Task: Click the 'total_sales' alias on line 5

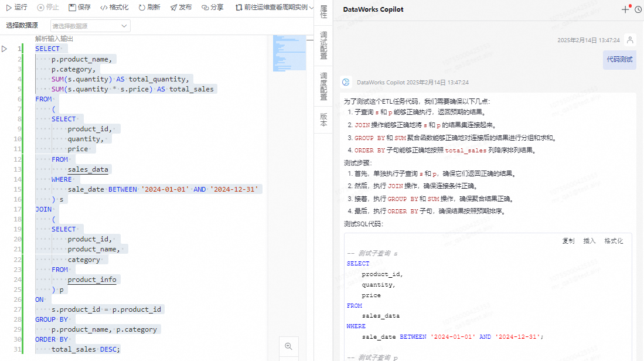Action: pyautogui.click(x=192, y=88)
